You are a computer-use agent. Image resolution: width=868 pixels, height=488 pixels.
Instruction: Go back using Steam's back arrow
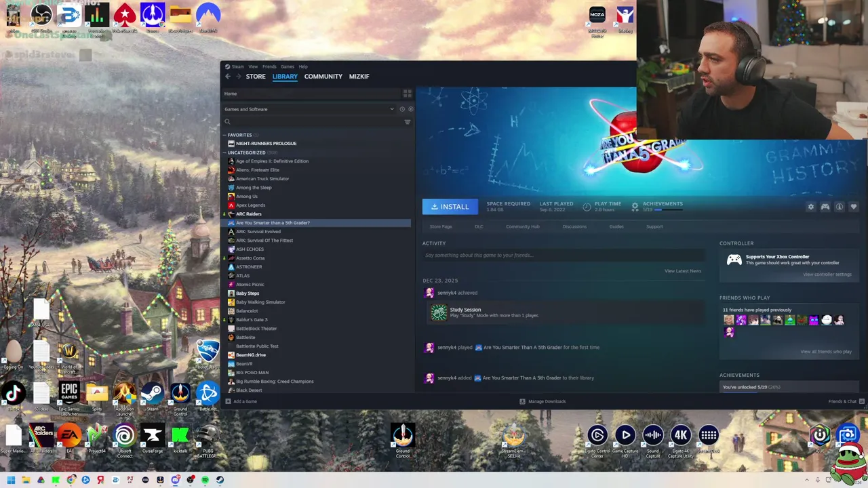click(228, 77)
